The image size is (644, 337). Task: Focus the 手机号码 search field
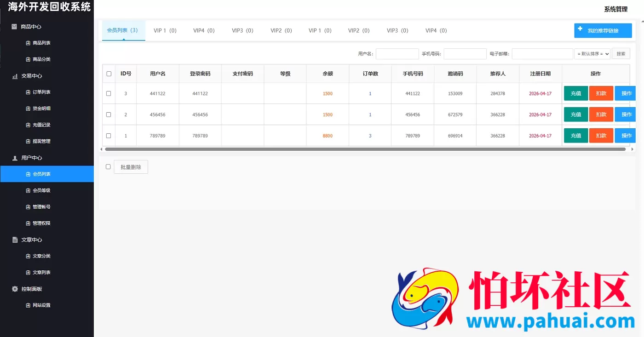465,54
